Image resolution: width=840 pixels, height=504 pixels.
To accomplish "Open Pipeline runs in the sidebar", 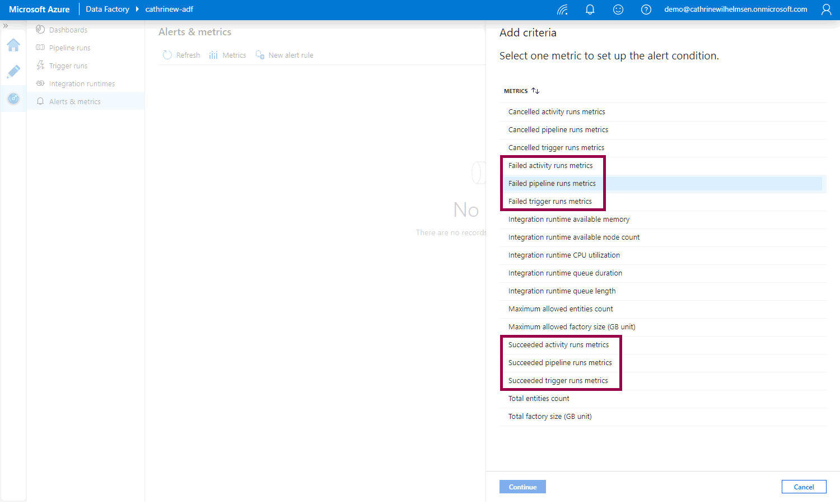I will pyautogui.click(x=69, y=48).
